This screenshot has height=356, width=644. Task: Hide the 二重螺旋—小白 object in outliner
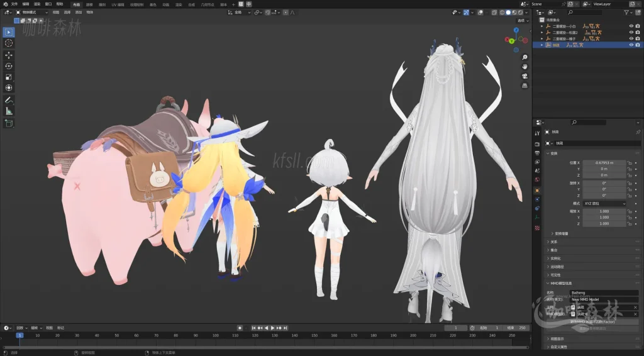631,26
